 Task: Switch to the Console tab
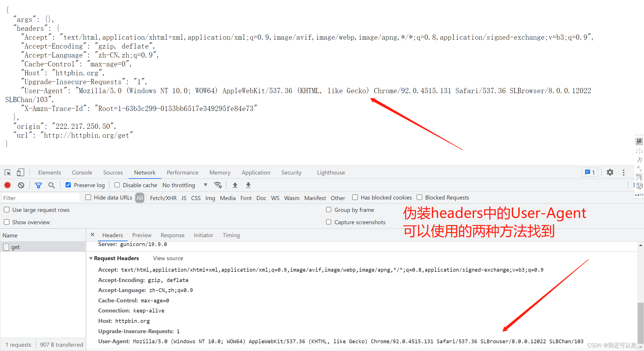tap(82, 172)
